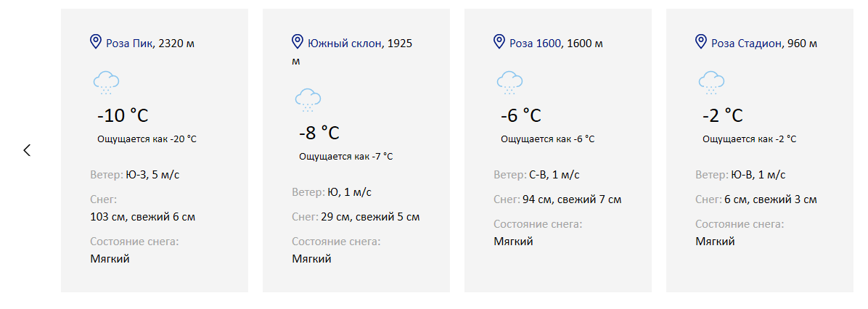
Task: Click the -6 °C temperature reading
Action: [521, 116]
